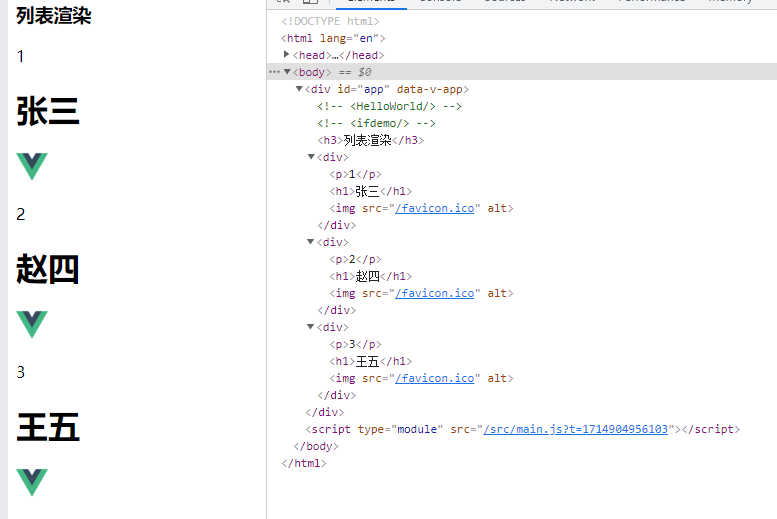Expand the collapsed head element
777x519 pixels.
[x=286, y=54]
